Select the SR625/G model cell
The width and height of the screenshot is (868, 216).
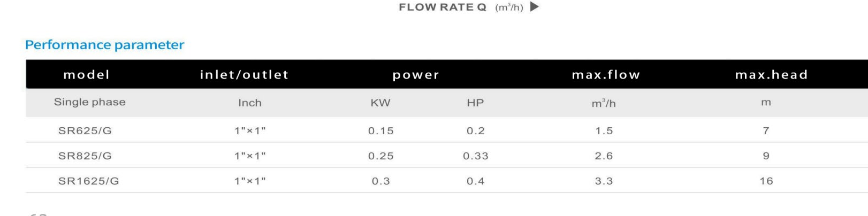pos(85,131)
